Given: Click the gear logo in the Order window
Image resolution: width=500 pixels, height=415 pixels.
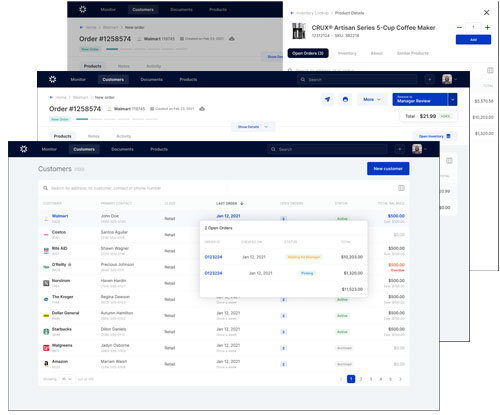Looking at the screenshot, I should (53, 79).
